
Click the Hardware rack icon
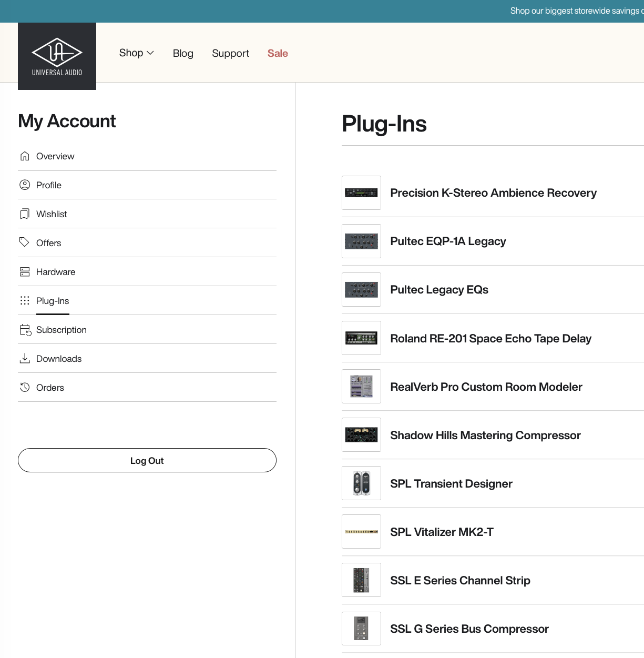tap(25, 272)
